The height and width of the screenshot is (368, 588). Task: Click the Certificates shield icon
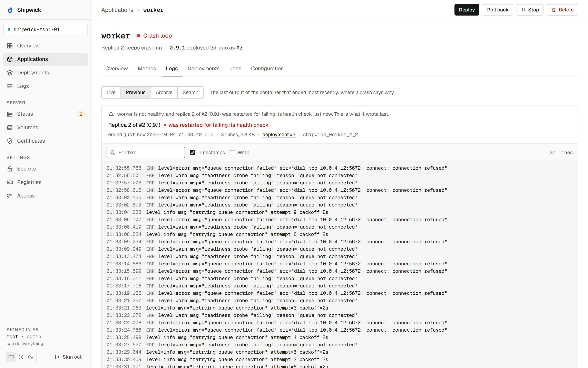(x=10, y=141)
